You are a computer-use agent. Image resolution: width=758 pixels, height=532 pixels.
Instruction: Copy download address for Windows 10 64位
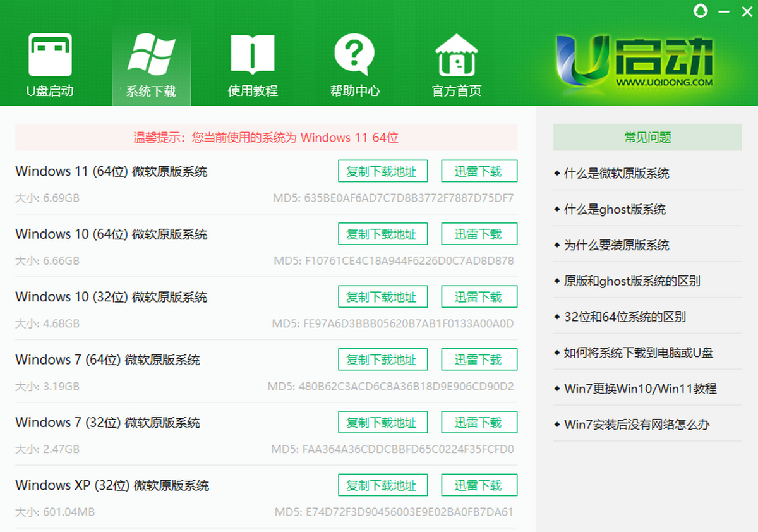(x=383, y=234)
